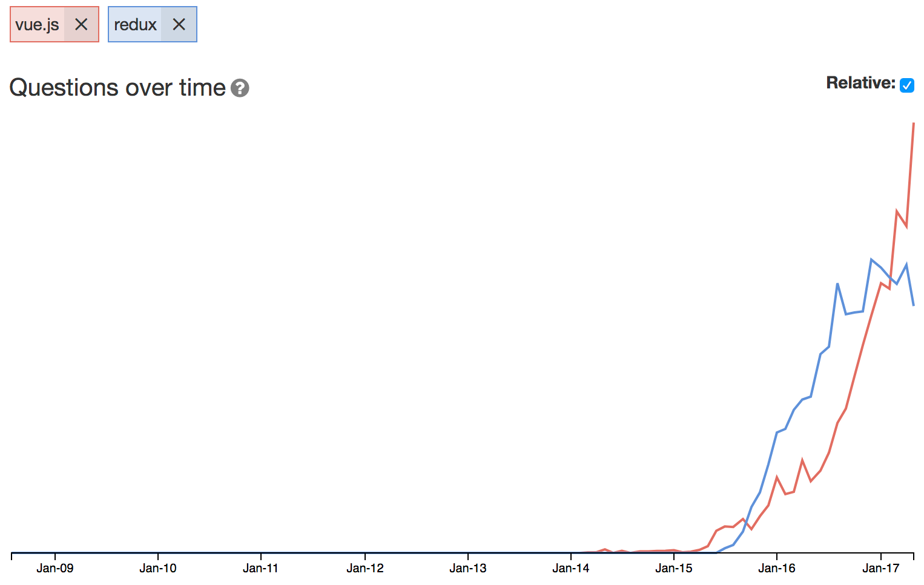Screen dimensions: 924x585
Task: Click the help icon beside Questions over time
Action: pos(240,88)
